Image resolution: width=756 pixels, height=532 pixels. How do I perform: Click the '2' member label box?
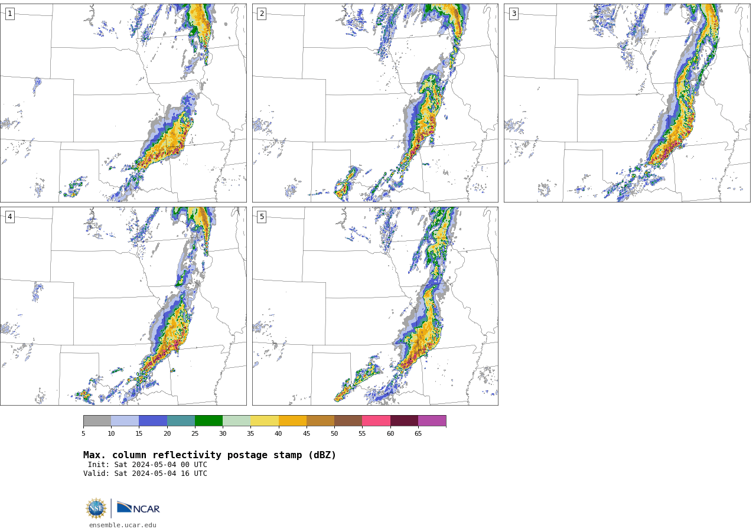(x=262, y=14)
